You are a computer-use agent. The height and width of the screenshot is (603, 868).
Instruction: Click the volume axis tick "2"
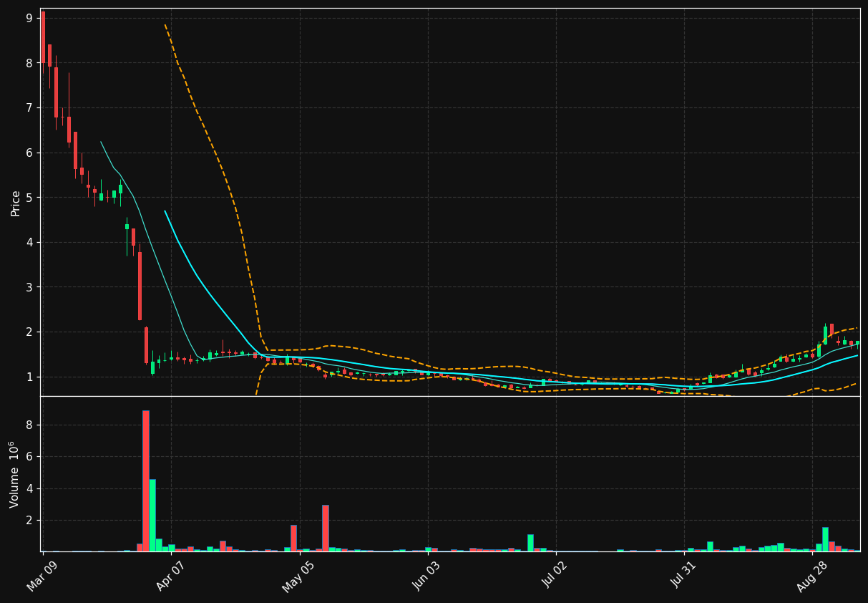tap(29, 520)
